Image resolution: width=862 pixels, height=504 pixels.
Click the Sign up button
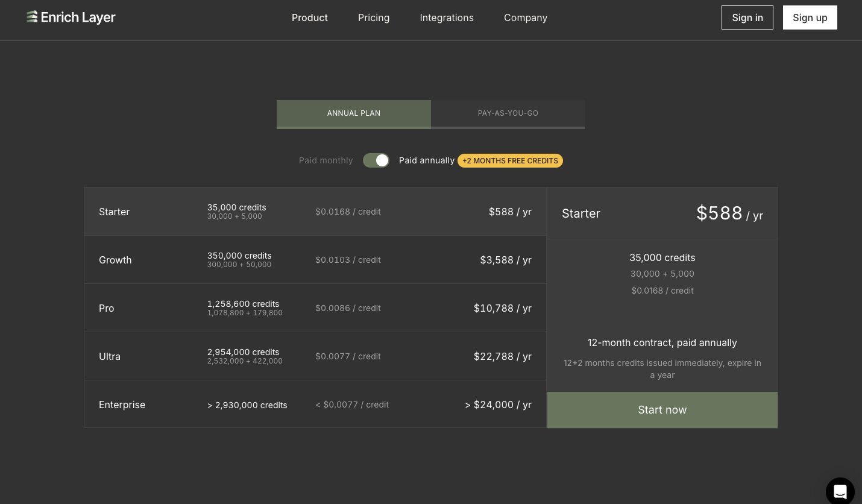(810, 17)
